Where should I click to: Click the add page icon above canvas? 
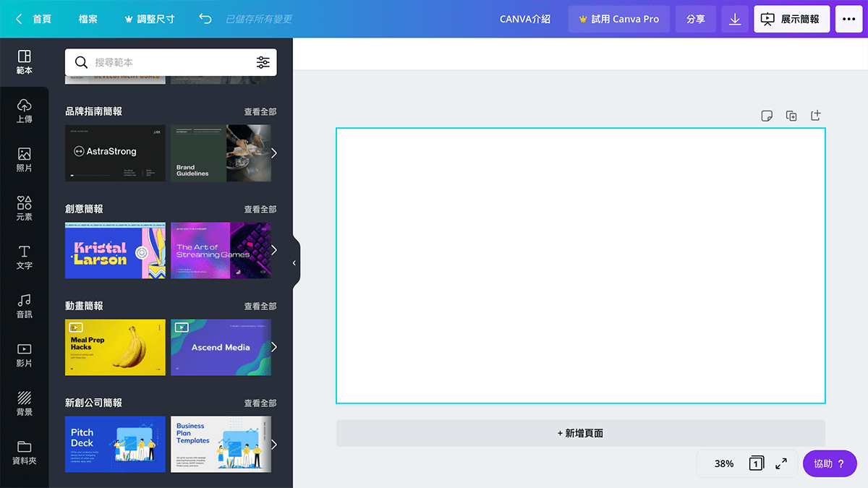coord(815,116)
